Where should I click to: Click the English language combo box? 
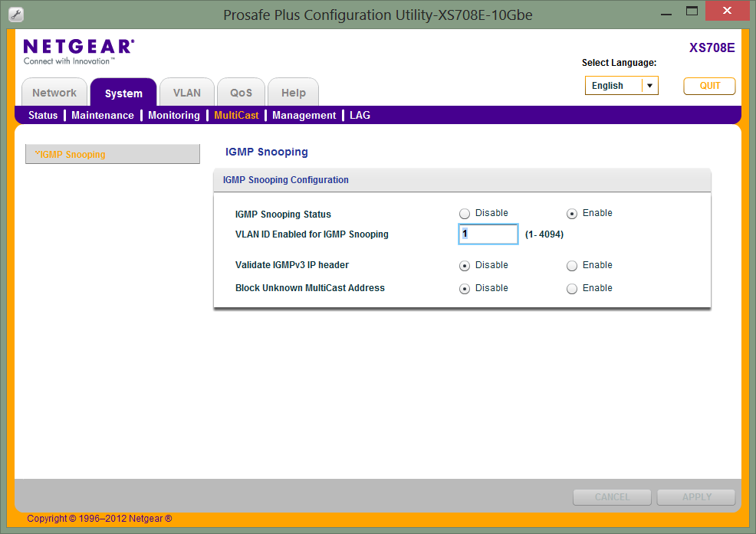tap(622, 86)
